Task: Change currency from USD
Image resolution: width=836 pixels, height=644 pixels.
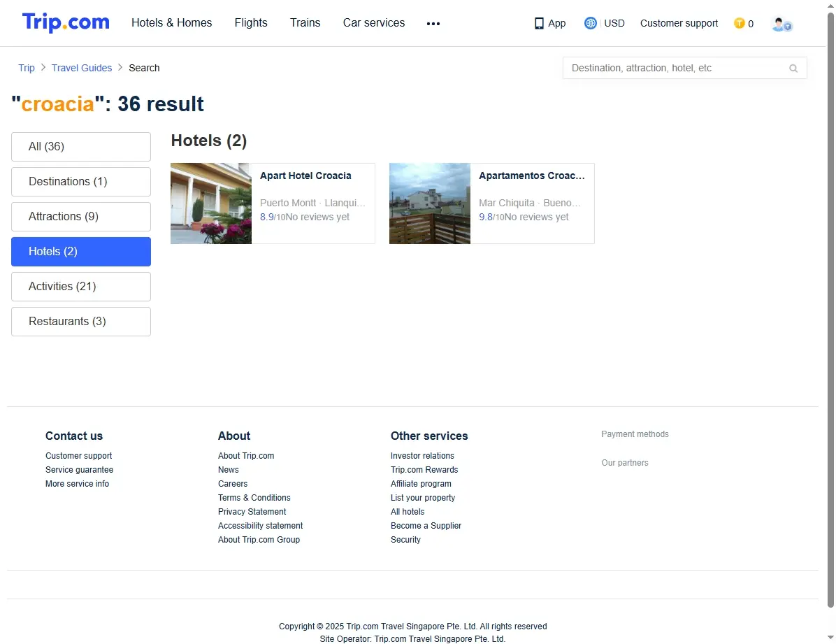Action: pyautogui.click(x=614, y=24)
